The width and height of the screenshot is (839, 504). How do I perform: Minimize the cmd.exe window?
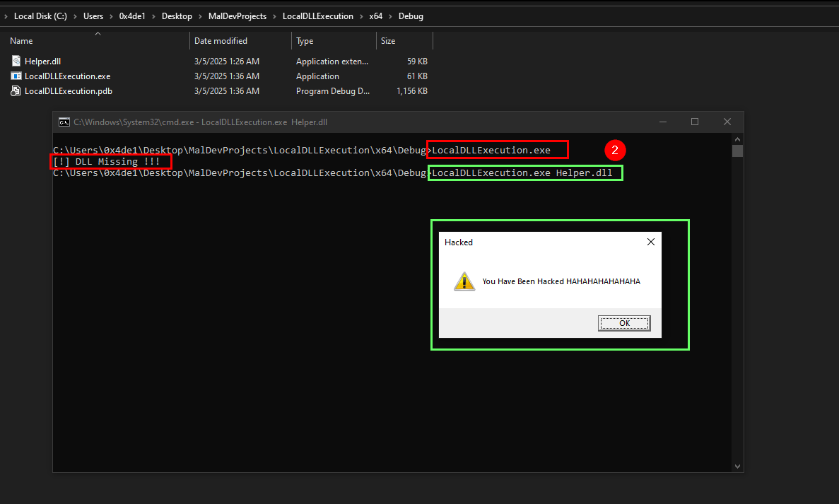(x=663, y=122)
